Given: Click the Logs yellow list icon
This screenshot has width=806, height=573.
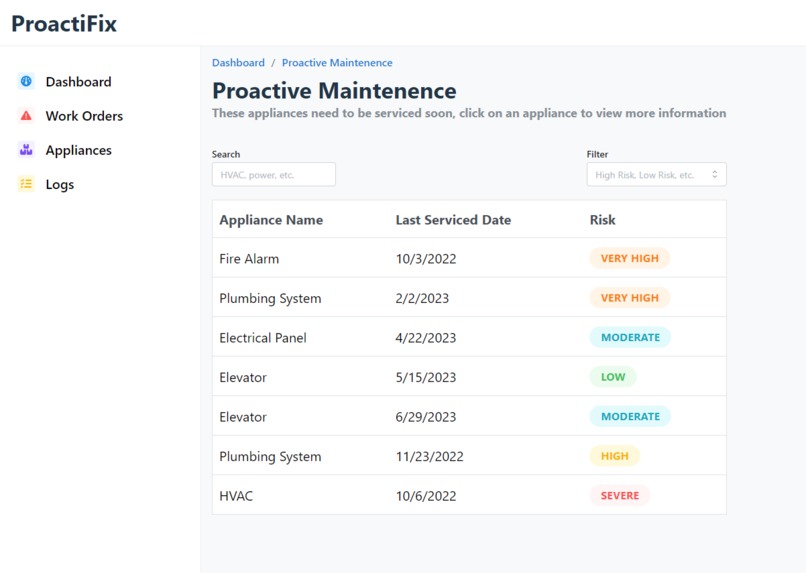Looking at the screenshot, I should (26, 184).
